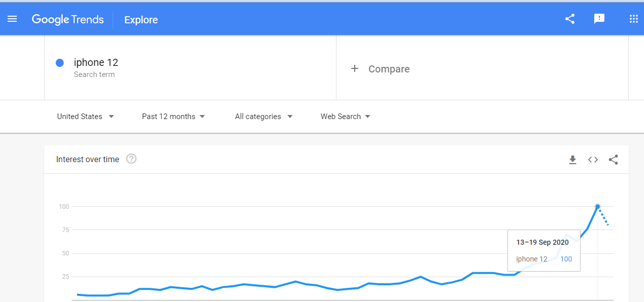Open the Past 12 months dropdown

pyautogui.click(x=174, y=117)
